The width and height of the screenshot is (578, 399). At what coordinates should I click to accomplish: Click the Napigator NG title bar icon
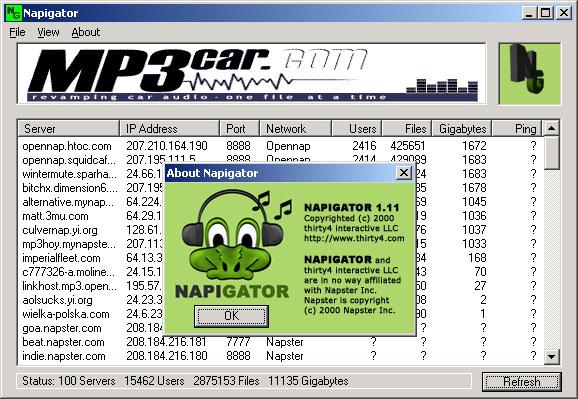click(x=14, y=13)
